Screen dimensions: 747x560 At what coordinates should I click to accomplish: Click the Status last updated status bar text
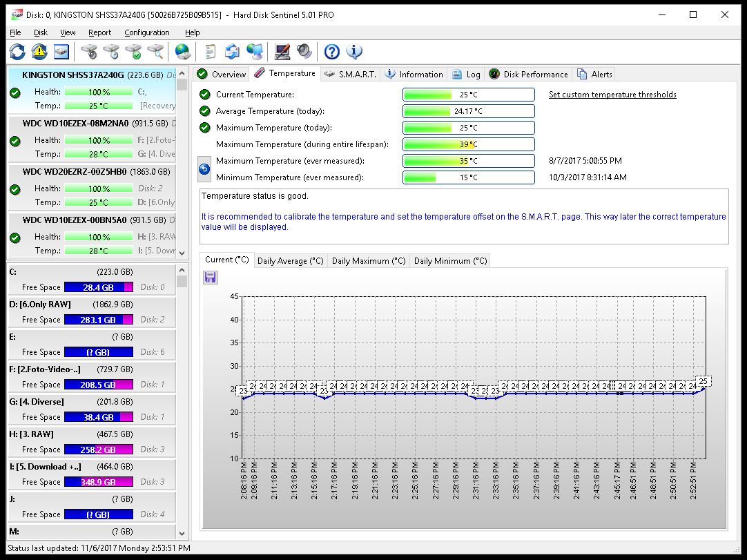click(x=99, y=548)
